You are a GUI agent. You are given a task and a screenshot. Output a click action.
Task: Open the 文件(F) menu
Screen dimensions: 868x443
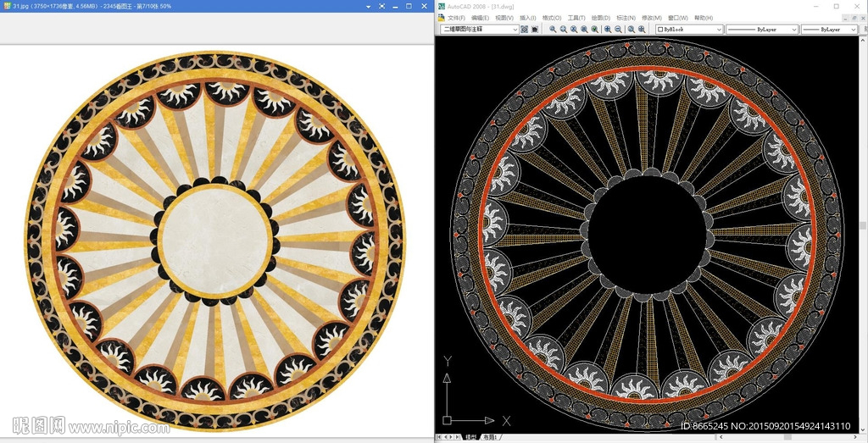click(x=456, y=17)
